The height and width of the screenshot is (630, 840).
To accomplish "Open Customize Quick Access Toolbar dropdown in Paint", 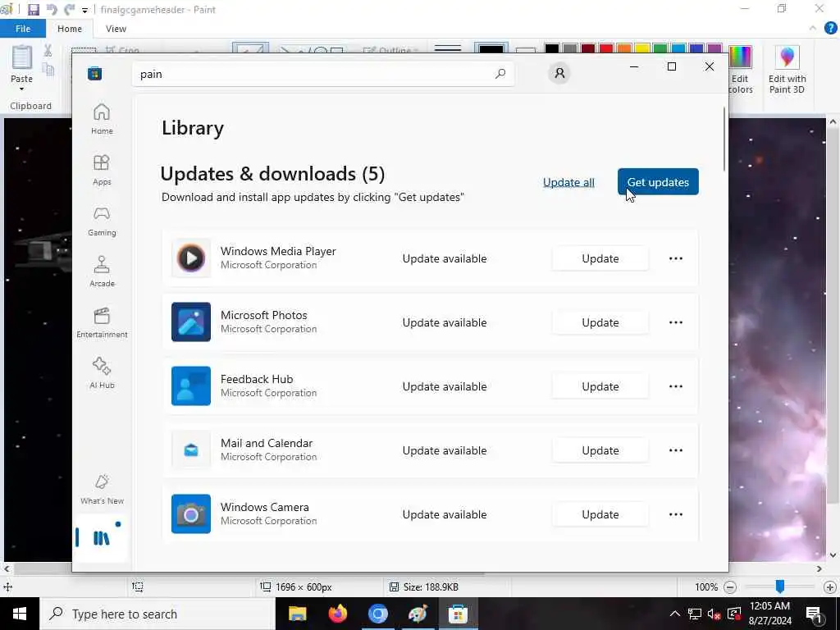I will point(84,10).
